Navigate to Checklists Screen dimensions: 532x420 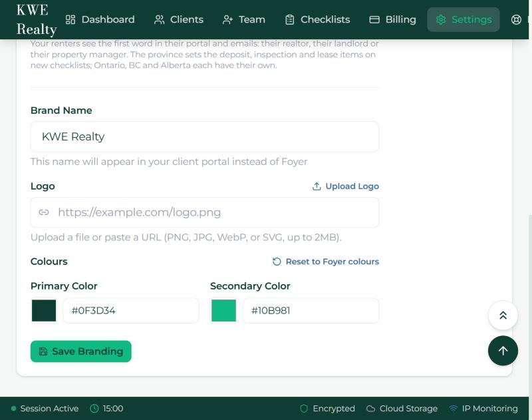pos(318,20)
